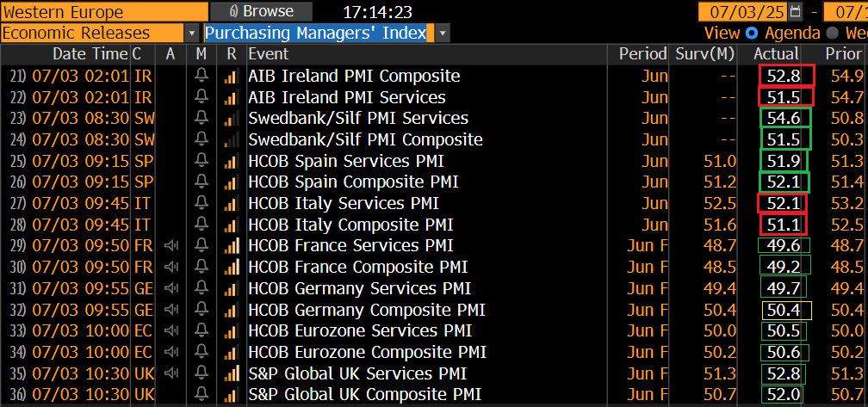Click the alert bell for HCOB Italy Services PMI

202,203
